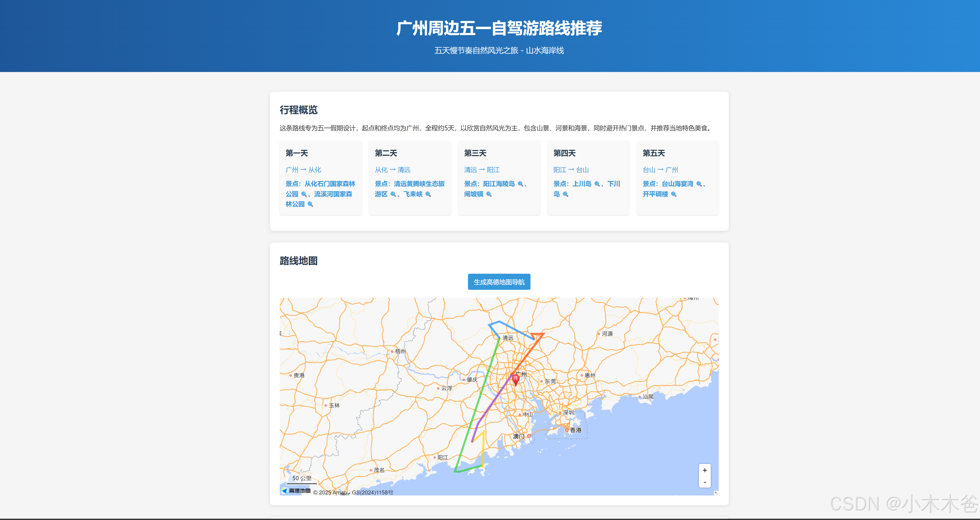
Task: Click search icon after 清远黄腾峡生态旅游区
Action: pos(393,194)
